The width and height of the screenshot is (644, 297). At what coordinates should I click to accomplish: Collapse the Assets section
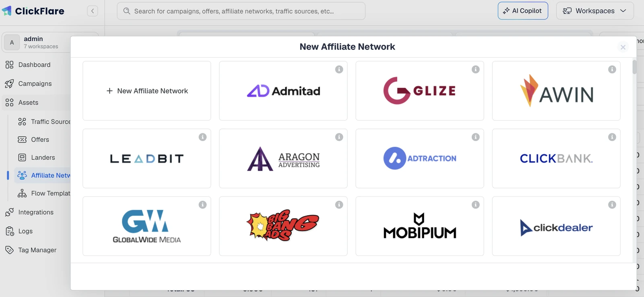coord(35,102)
